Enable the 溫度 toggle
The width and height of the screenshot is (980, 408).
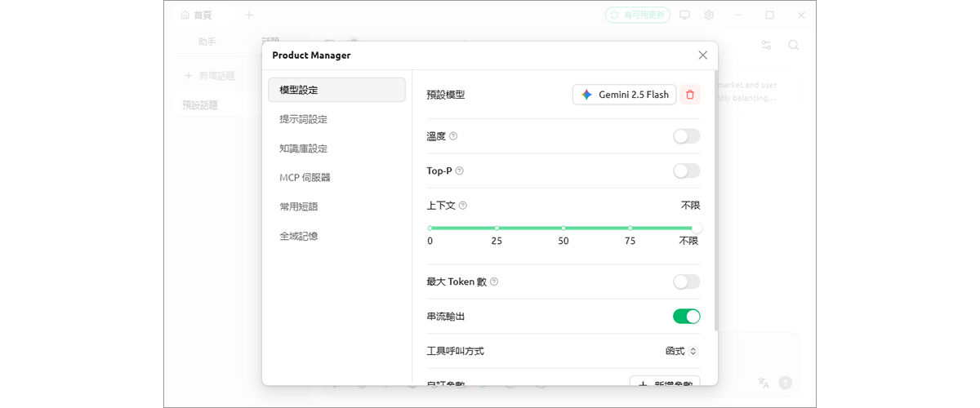(x=687, y=136)
